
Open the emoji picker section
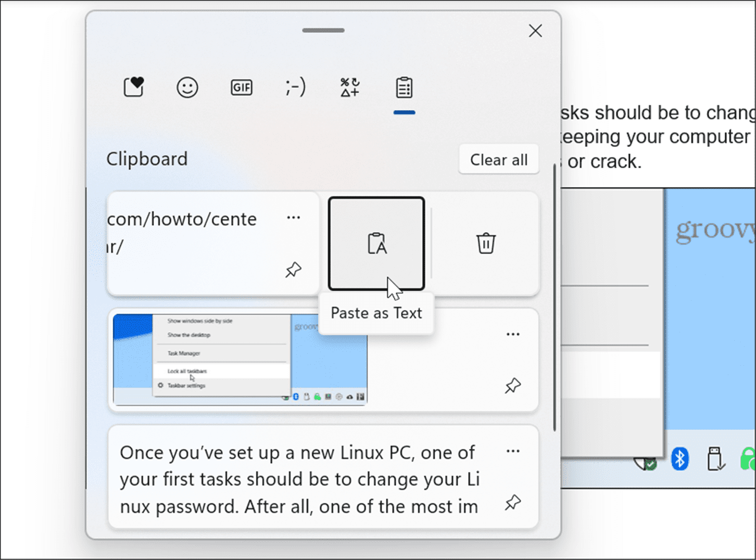(x=187, y=88)
